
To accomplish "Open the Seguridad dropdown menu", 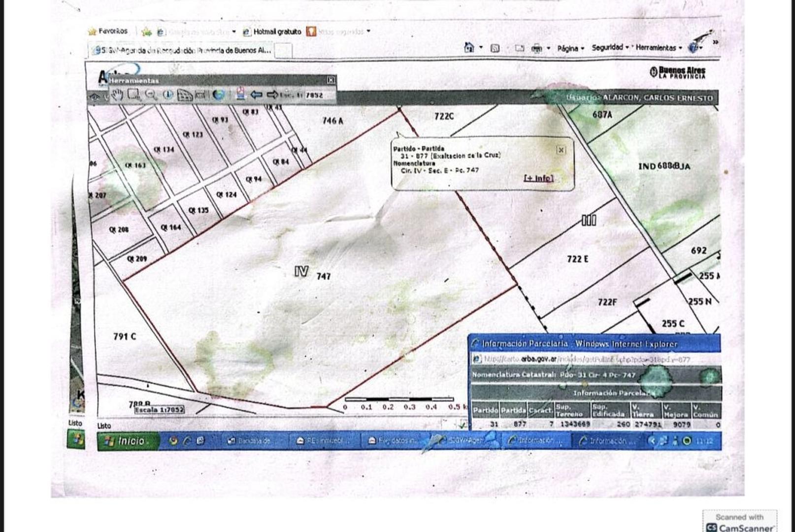I will pyautogui.click(x=610, y=48).
